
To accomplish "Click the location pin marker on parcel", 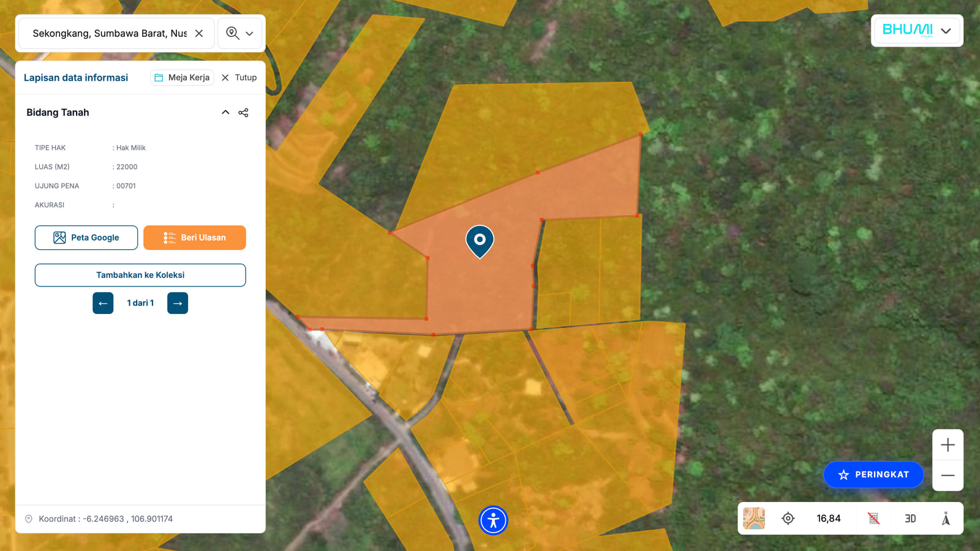I will pyautogui.click(x=480, y=241).
